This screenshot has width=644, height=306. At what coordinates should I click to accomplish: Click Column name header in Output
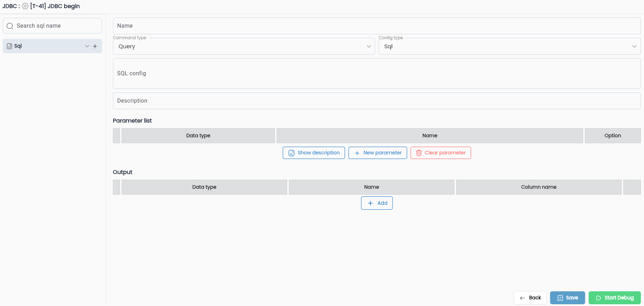point(539,187)
